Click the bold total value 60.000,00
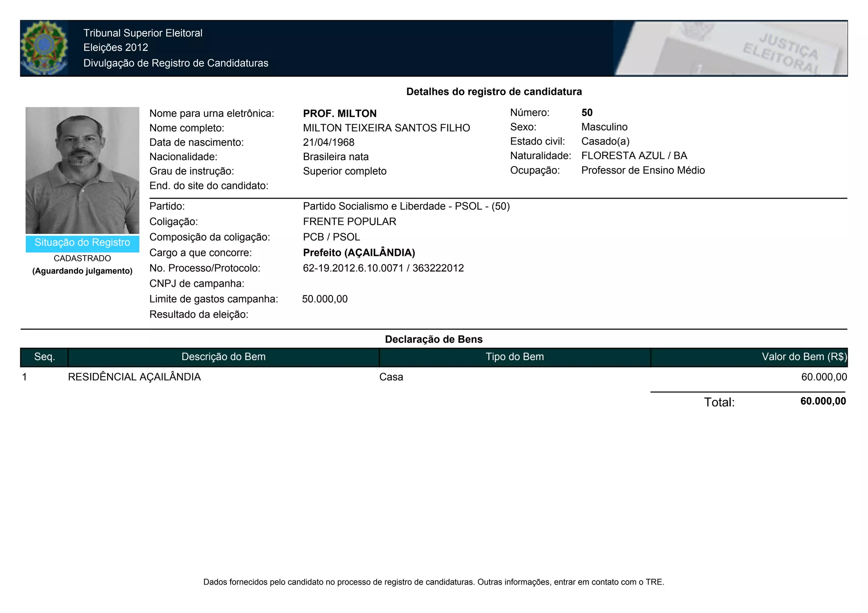868x613 pixels. click(x=823, y=401)
